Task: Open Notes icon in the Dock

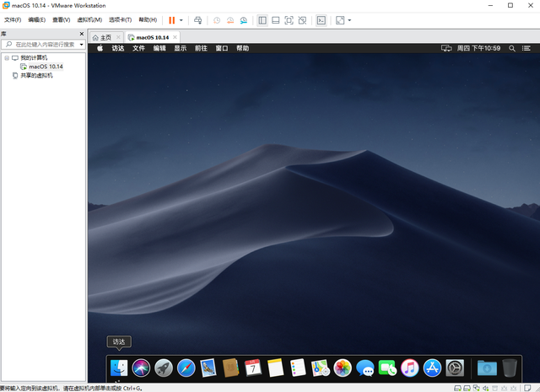Action: (276, 368)
